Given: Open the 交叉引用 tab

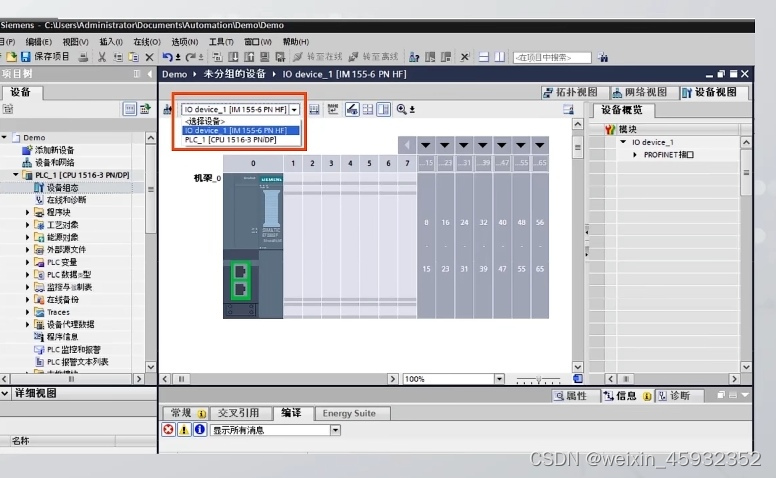Looking at the screenshot, I should point(239,413).
